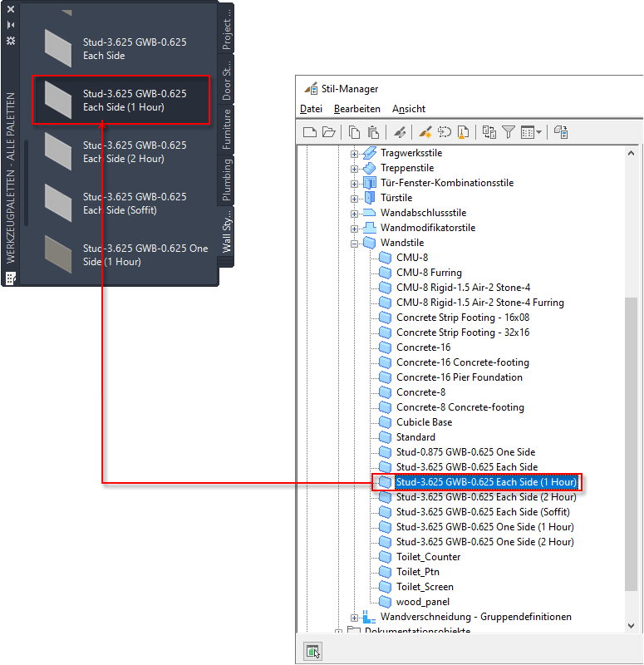
Task: Toggle style comparison two-lists icon
Action: (489, 132)
